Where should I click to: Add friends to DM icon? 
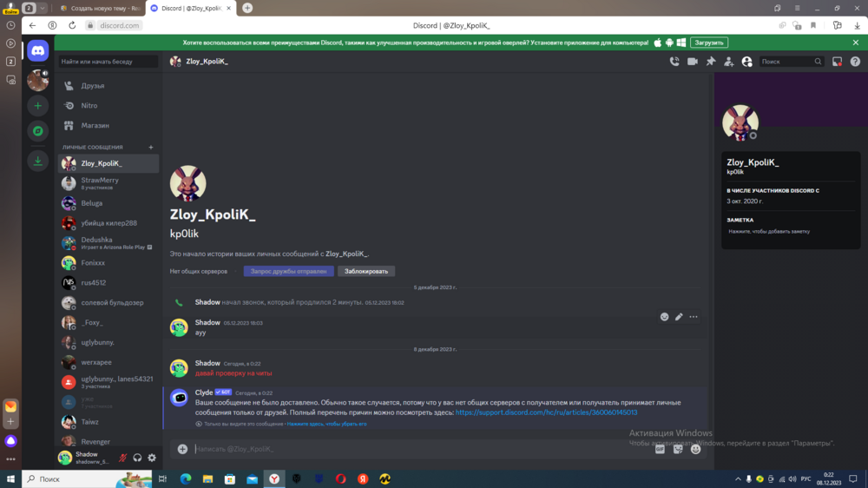click(x=728, y=62)
